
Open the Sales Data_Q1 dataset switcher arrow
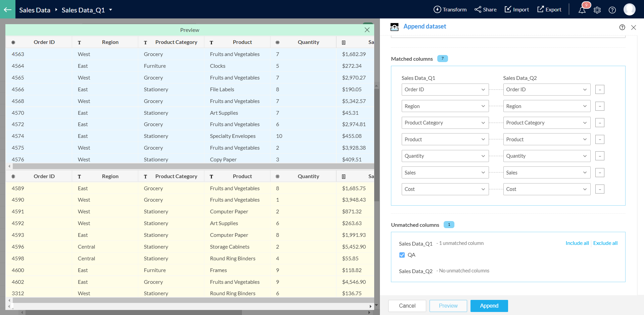click(x=110, y=10)
